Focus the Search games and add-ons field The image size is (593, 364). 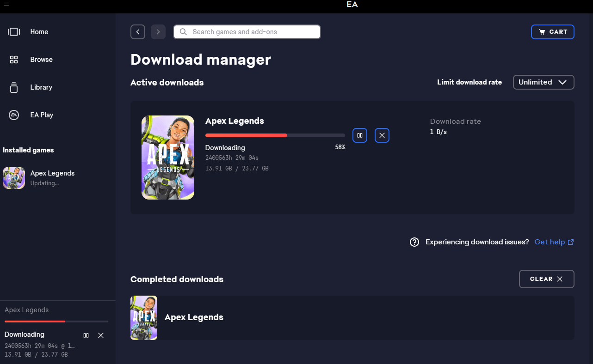tap(247, 32)
